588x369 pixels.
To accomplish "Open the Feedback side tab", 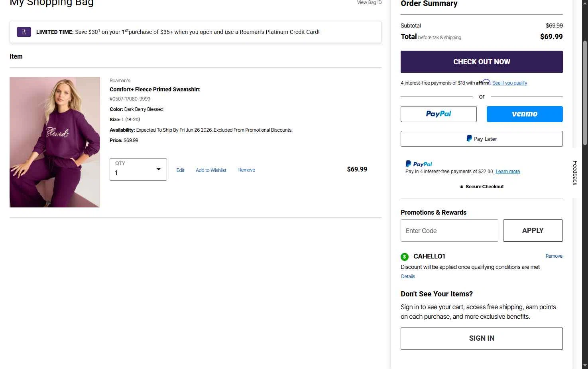I will pos(575,173).
